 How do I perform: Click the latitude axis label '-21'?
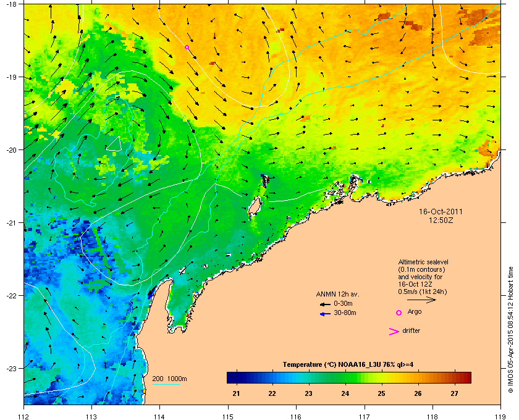point(11,222)
